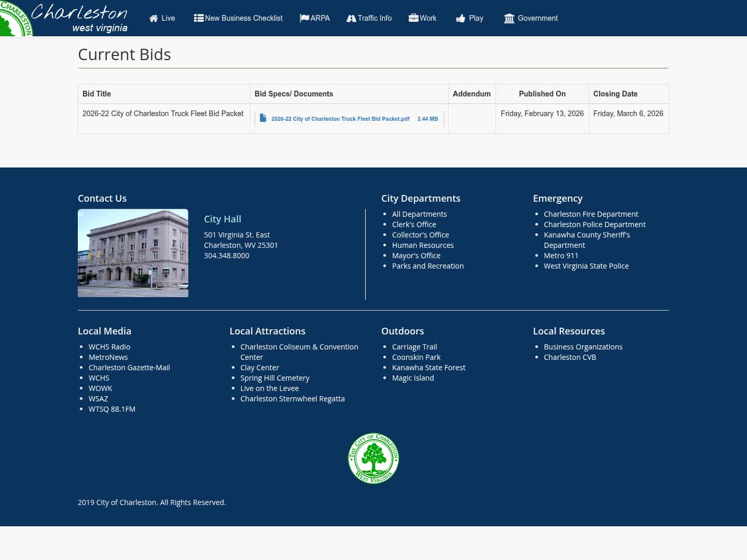Click the PDF document icon in the bids table
This screenshot has height=560, width=747.
pyautogui.click(x=263, y=118)
